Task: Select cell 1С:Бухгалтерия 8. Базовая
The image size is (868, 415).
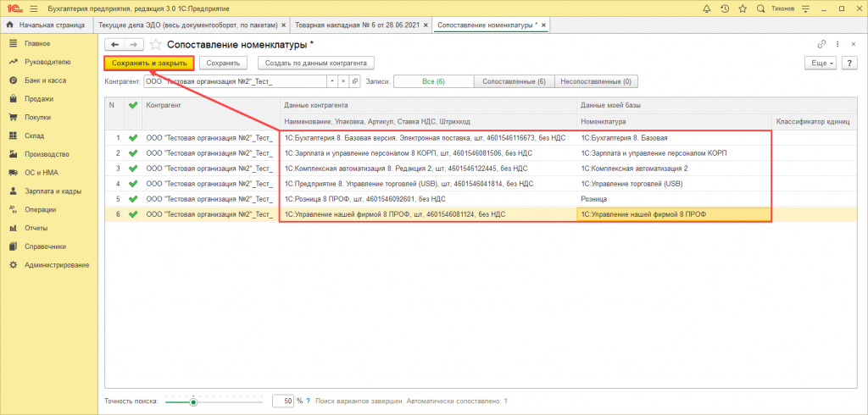Action: tap(674, 138)
